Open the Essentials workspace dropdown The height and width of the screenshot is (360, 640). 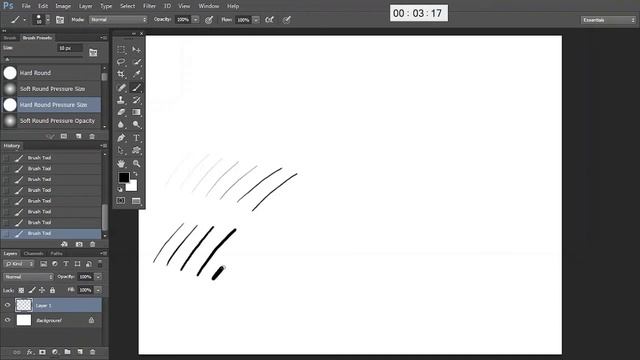click(608, 20)
